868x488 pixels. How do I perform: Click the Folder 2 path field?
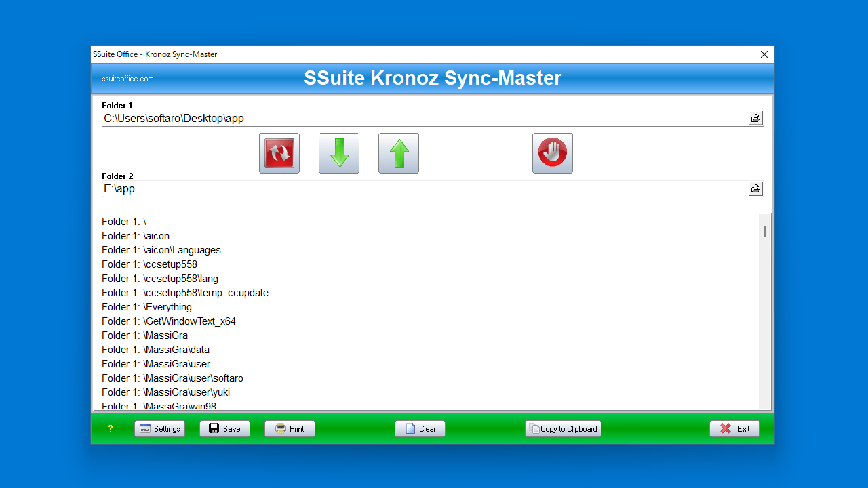[425, 189]
